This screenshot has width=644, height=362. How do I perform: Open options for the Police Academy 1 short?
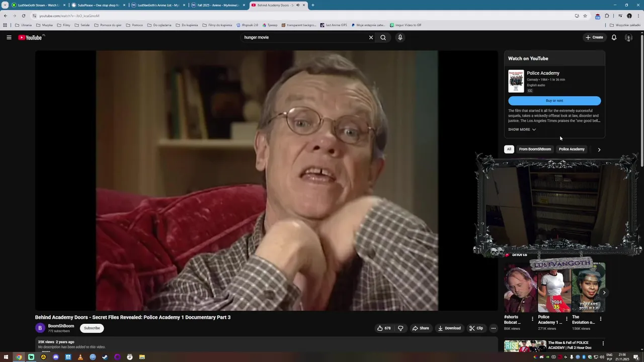(567, 319)
